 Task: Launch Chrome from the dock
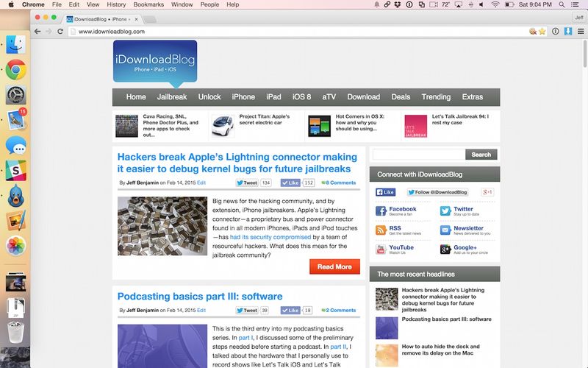tap(15, 69)
